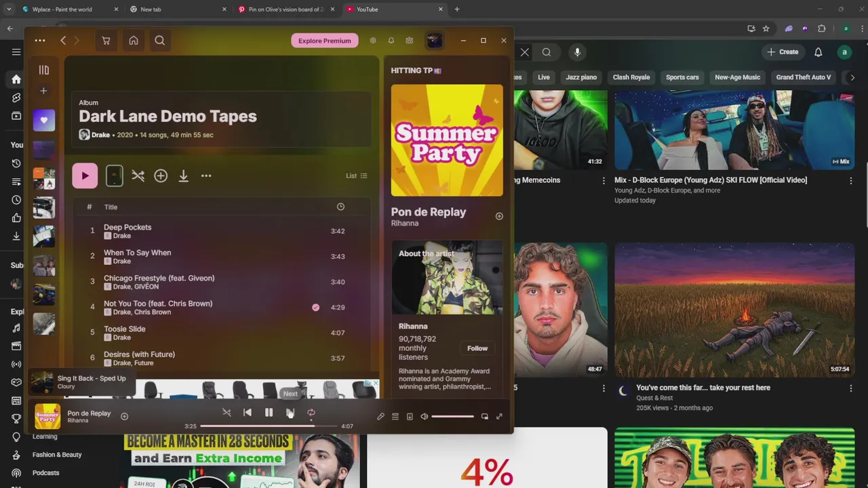Toggle repeat mode
The width and height of the screenshot is (868, 488).
click(311, 412)
